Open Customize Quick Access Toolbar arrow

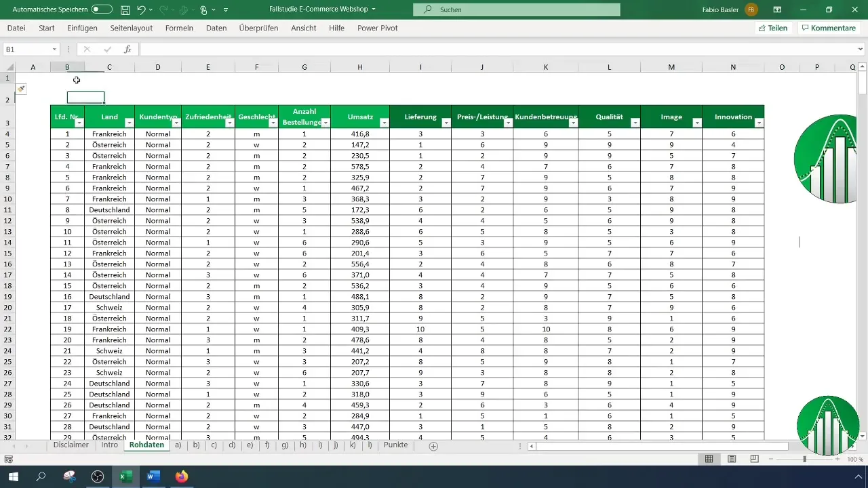click(x=226, y=10)
